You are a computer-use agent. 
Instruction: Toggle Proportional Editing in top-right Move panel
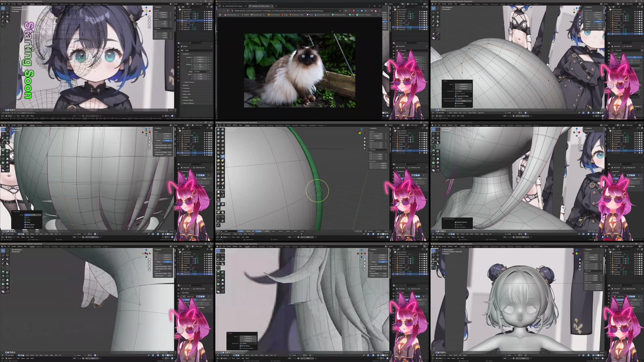click(456, 96)
